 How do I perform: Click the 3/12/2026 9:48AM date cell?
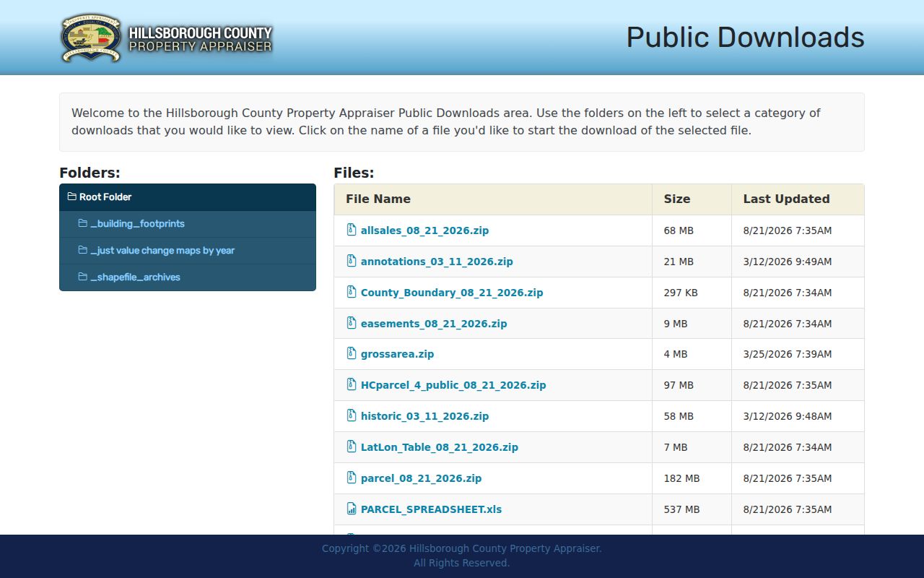798,416
